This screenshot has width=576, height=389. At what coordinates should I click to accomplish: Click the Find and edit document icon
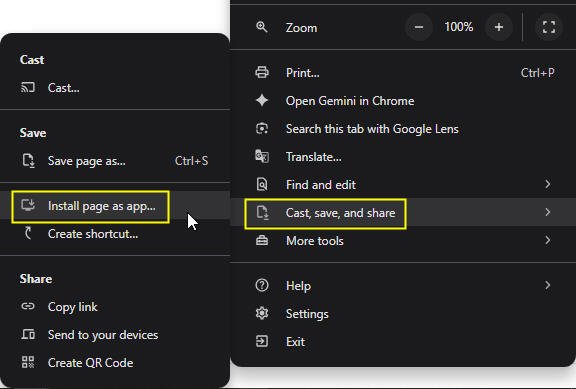[x=262, y=184]
